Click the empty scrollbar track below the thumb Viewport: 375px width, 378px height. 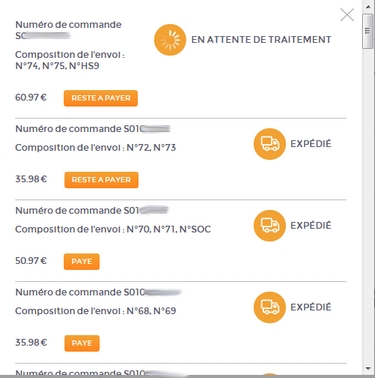pyautogui.click(x=368, y=207)
